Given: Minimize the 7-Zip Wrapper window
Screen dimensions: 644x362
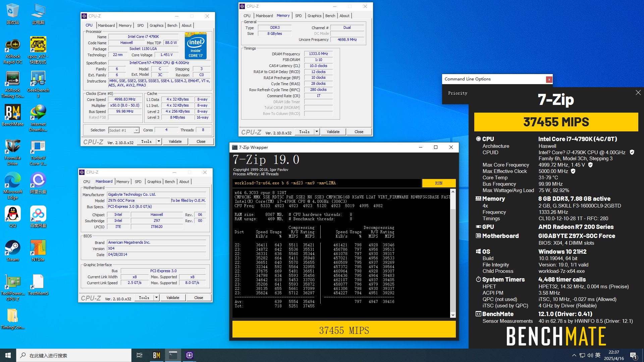Looking at the screenshot, I should click(420, 147).
